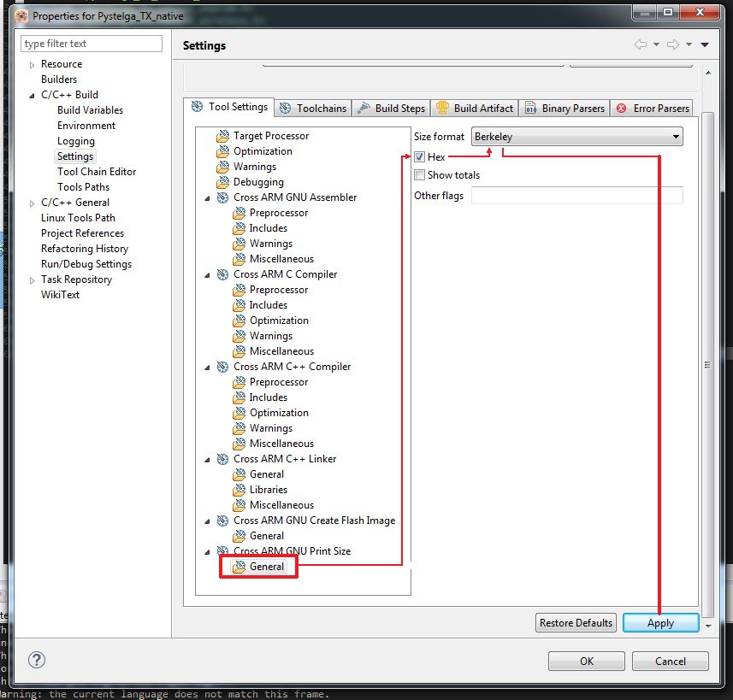Click the settings panel vertical scrollbar
The height and width of the screenshot is (700, 733).
[x=707, y=364]
